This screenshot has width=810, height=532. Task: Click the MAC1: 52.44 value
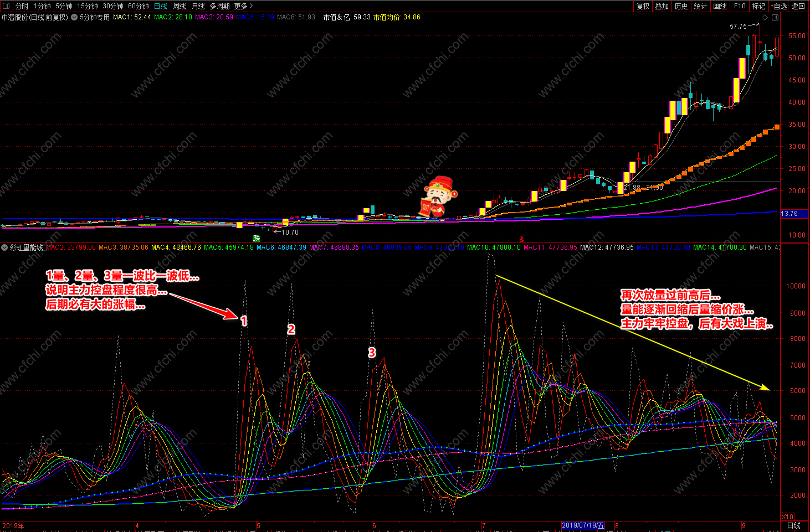[132, 17]
